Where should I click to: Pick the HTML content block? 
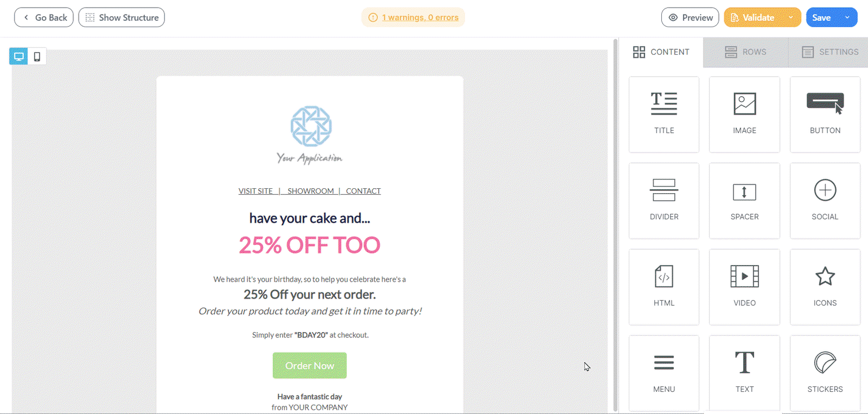tap(663, 286)
